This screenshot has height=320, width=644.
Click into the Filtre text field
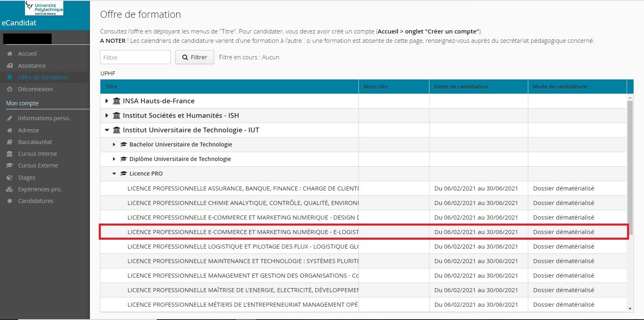135,57
